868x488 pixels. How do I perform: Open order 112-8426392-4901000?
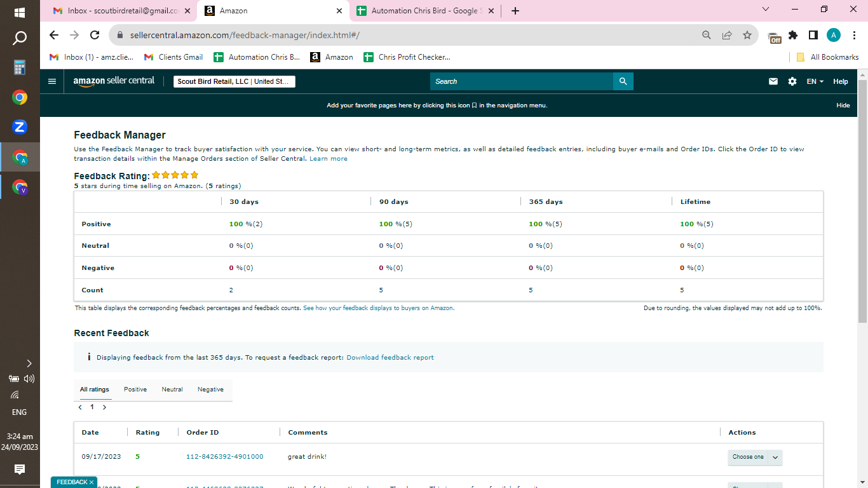[x=224, y=457]
